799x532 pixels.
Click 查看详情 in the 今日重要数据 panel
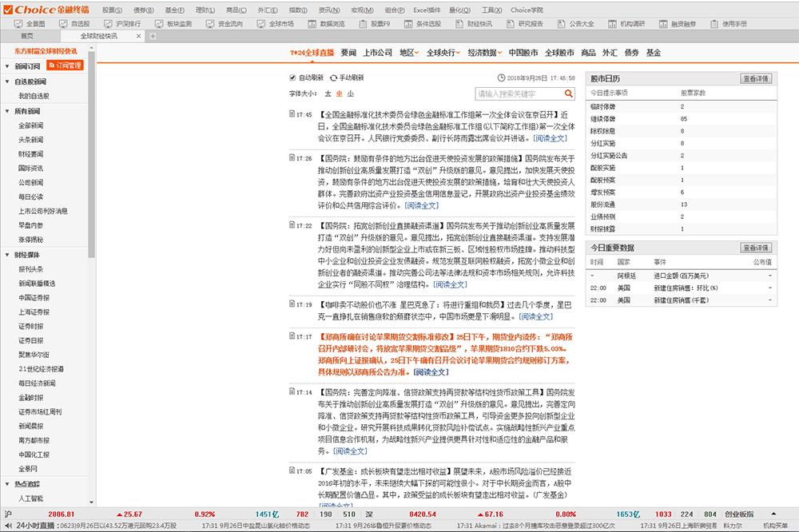click(756, 248)
